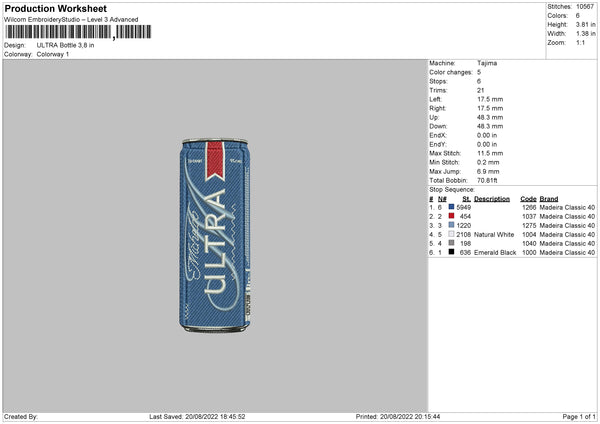Click the Width value "1.38 in"

[585, 34]
